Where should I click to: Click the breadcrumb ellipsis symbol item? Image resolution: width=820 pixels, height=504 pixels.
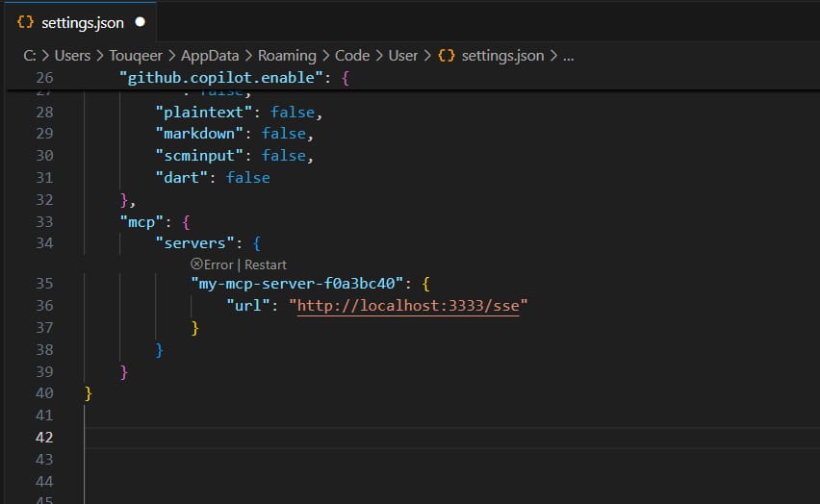[x=569, y=57]
